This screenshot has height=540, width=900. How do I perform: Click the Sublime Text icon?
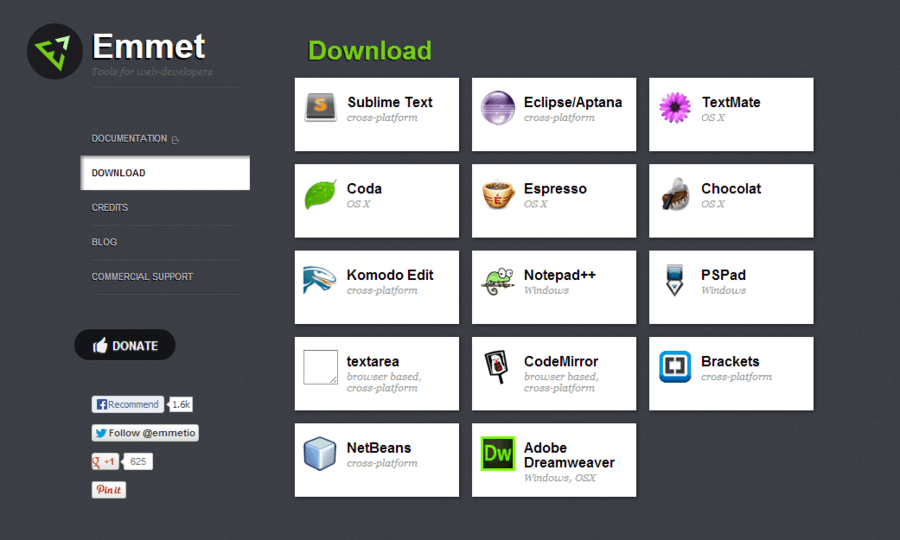click(x=320, y=107)
